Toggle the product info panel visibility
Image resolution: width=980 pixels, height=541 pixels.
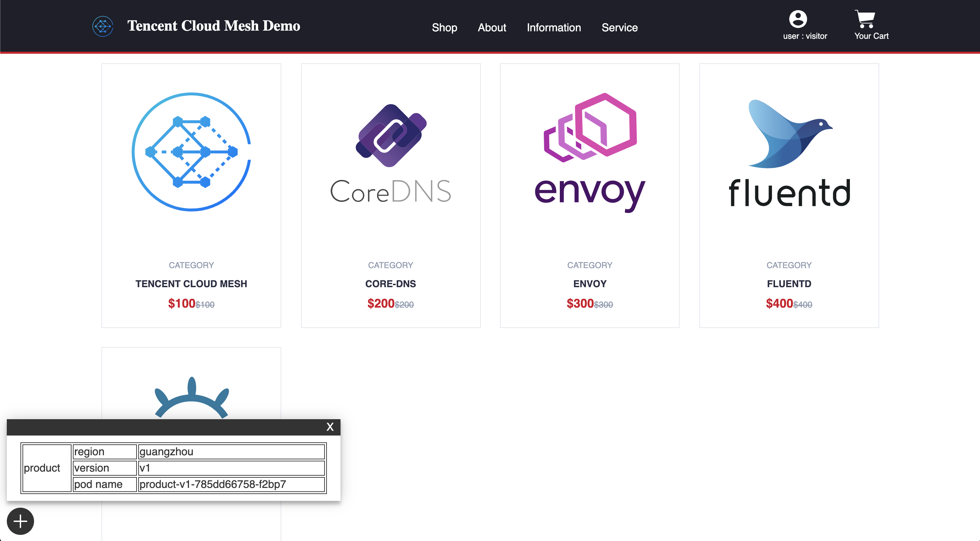pos(19,521)
